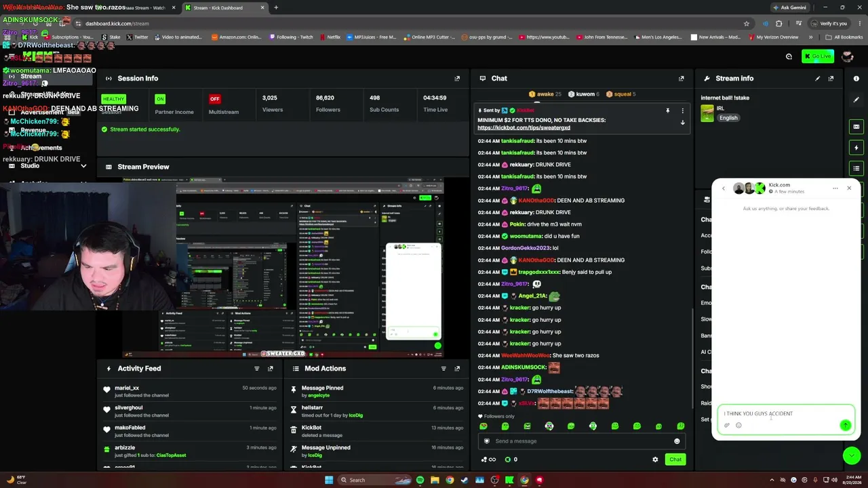The height and width of the screenshot is (488, 868).
Task: Attach a file in support widget
Action: tap(727, 426)
